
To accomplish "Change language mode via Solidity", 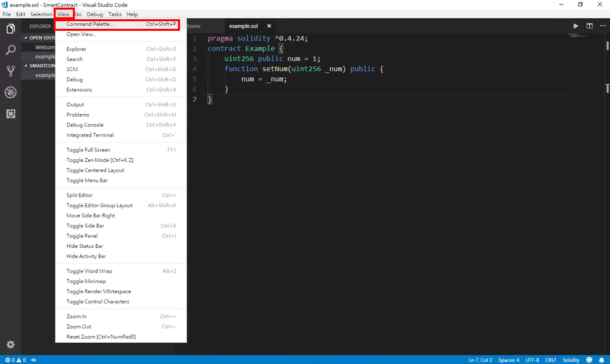I will click(571, 360).
